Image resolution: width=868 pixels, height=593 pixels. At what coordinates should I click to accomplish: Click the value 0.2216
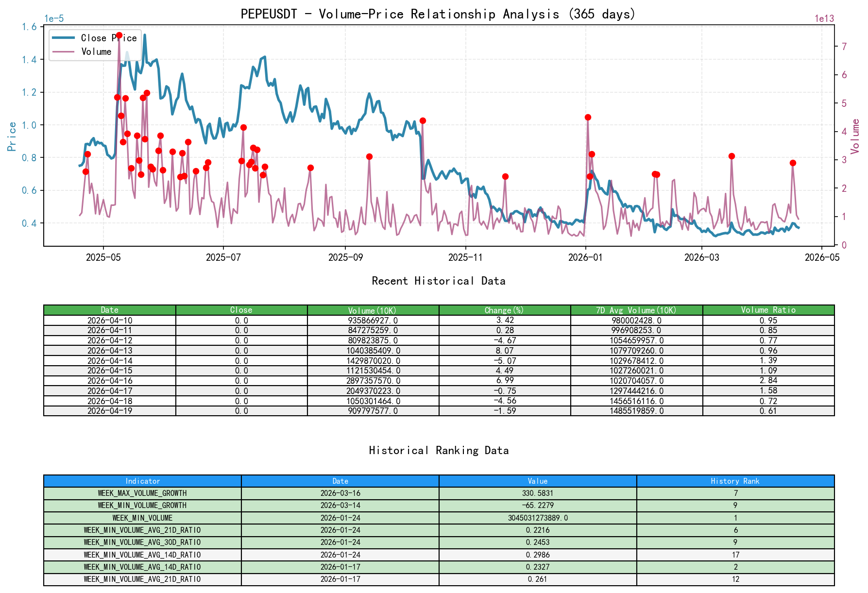click(x=538, y=530)
